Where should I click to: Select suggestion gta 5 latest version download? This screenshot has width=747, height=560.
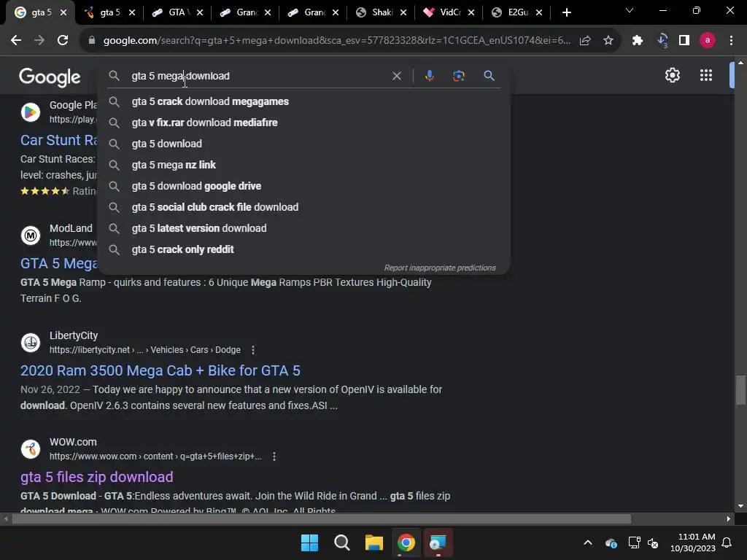[304, 228]
